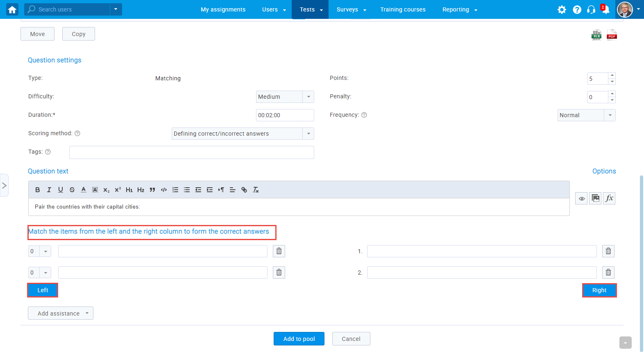Toggle underline formatting in editor
644x352 pixels.
61,190
